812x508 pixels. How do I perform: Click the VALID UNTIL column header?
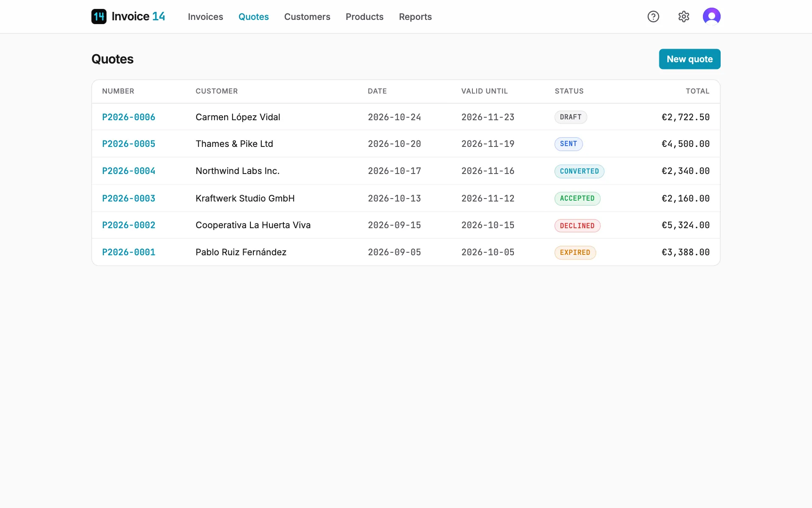point(484,91)
